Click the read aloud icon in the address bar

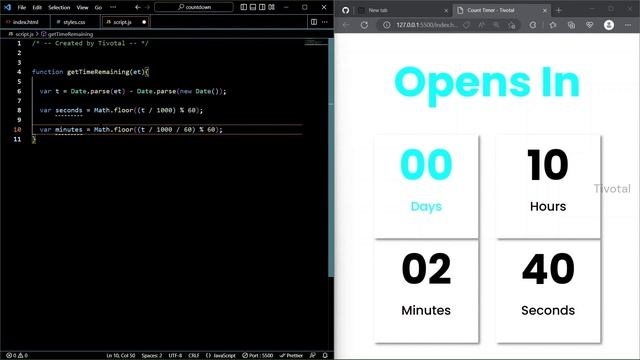point(481,25)
